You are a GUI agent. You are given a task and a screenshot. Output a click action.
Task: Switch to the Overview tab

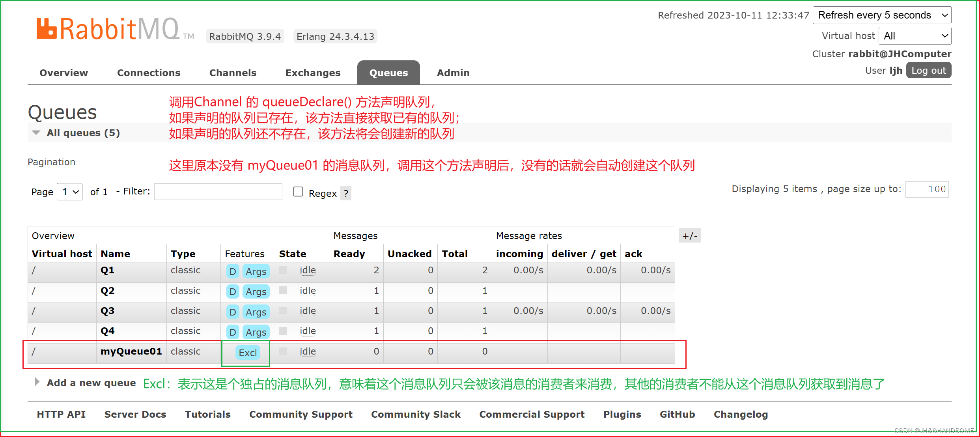[64, 73]
